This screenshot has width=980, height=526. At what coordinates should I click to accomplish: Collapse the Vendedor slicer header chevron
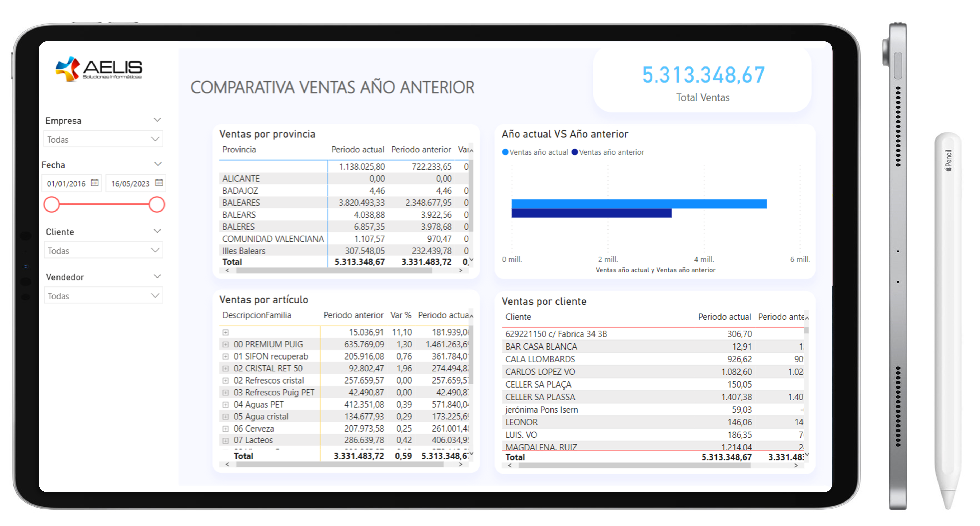pyautogui.click(x=157, y=276)
